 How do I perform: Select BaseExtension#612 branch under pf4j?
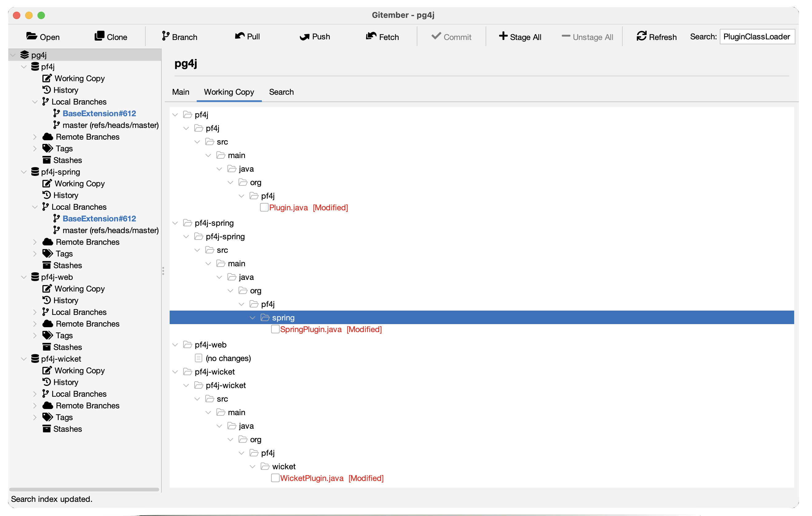[100, 113]
